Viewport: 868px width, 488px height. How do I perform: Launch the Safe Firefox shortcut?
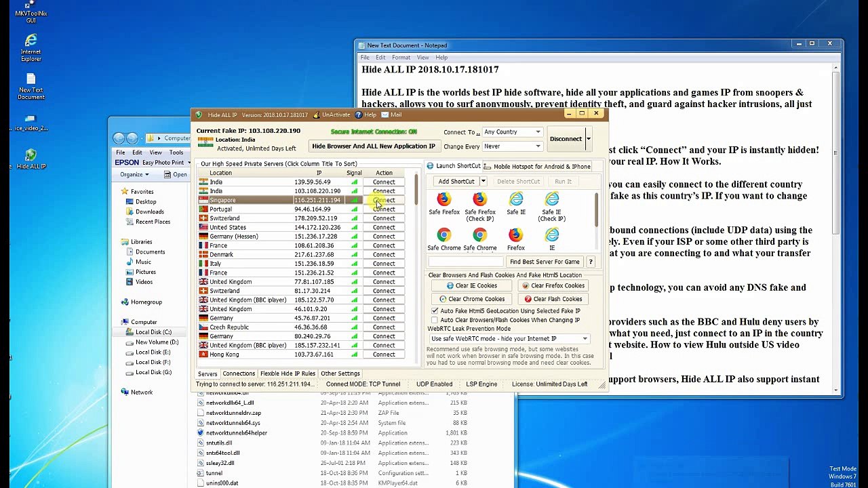pyautogui.click(x=443, y=203)
